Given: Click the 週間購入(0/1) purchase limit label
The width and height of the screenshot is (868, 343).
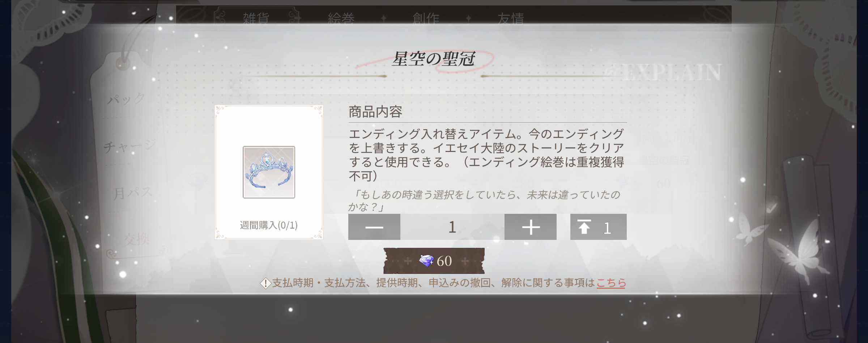Looking at the screenshot, I should point(269,225).
